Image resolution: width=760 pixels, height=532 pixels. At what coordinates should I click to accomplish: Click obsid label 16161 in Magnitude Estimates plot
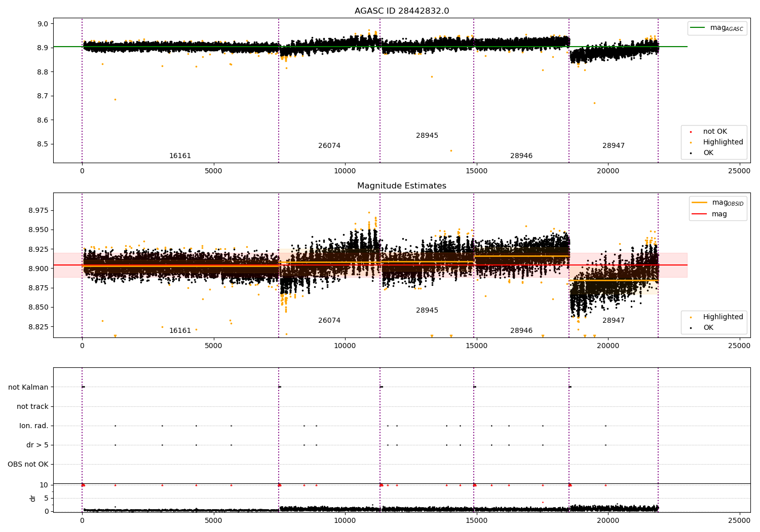point(180,331)
